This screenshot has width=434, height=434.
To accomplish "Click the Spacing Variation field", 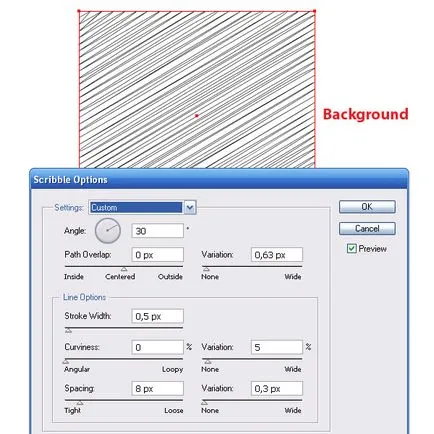I will (277, 389).
